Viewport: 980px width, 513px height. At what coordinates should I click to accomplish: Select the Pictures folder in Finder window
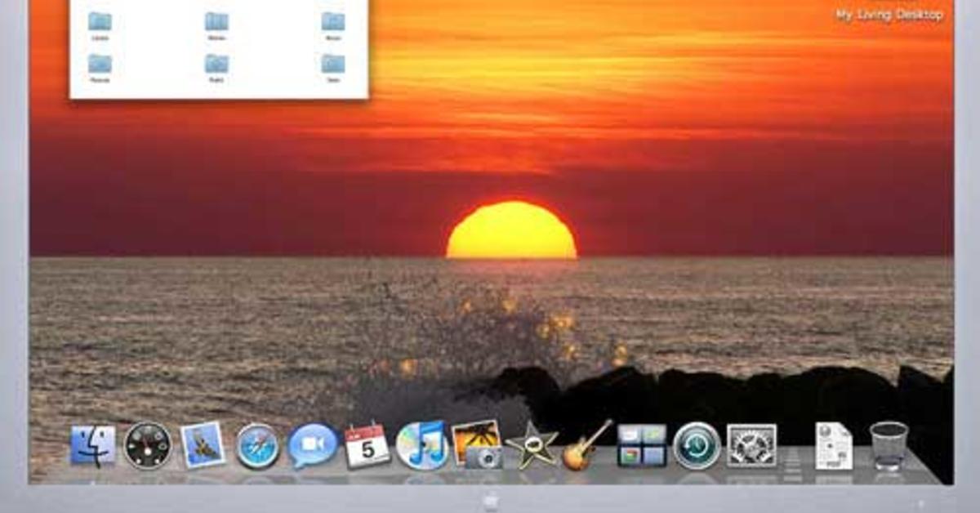point(100,68)
